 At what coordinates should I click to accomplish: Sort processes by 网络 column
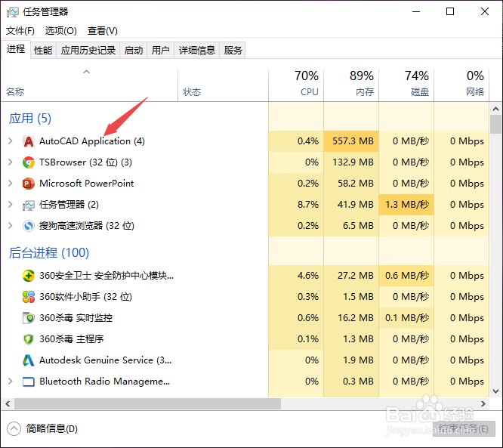pos(461,85)
